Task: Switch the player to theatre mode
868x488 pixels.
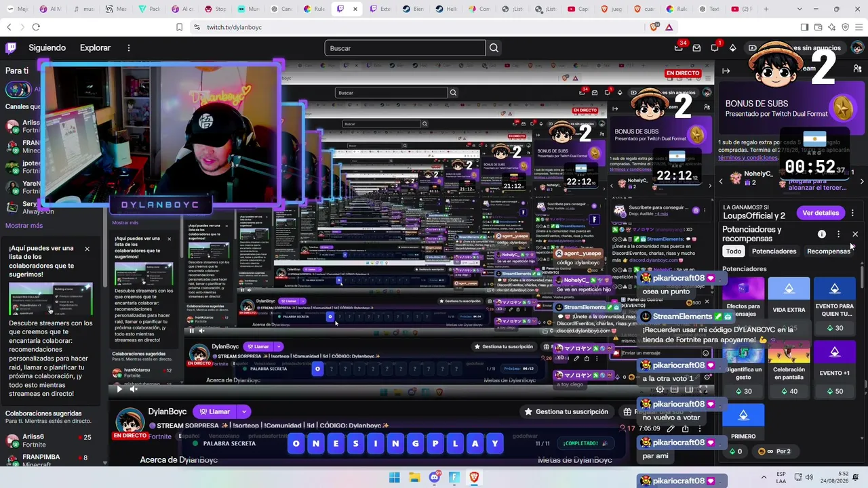Action: (x=689, y=390)
